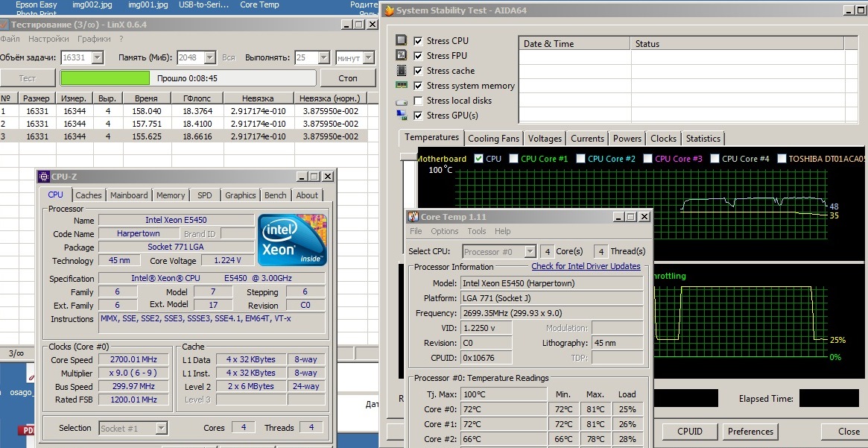Click the chip icon beside Stress cache
The image size is (868, 448).
pyautogui.click(x=402, y=70)
